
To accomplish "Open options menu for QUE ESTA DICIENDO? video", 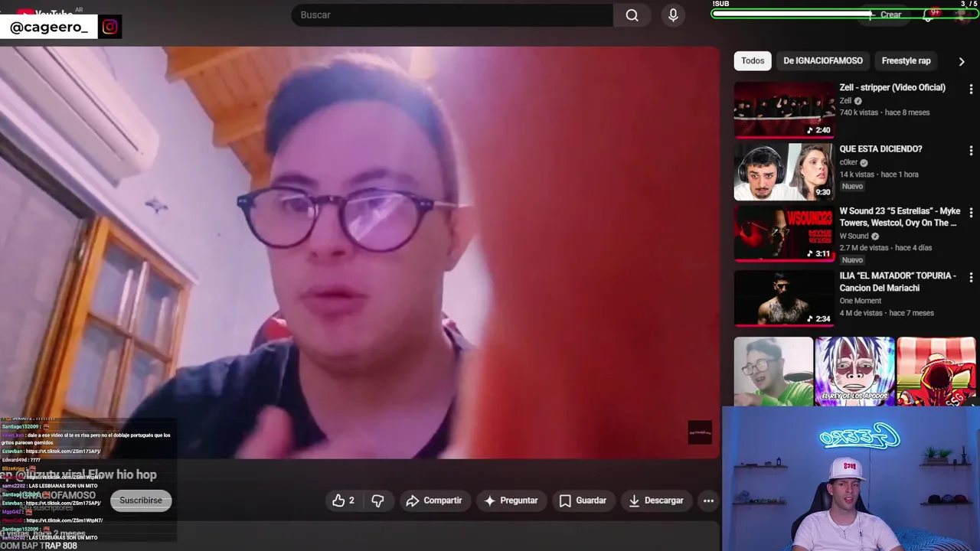I will click(x=971, y=151).
